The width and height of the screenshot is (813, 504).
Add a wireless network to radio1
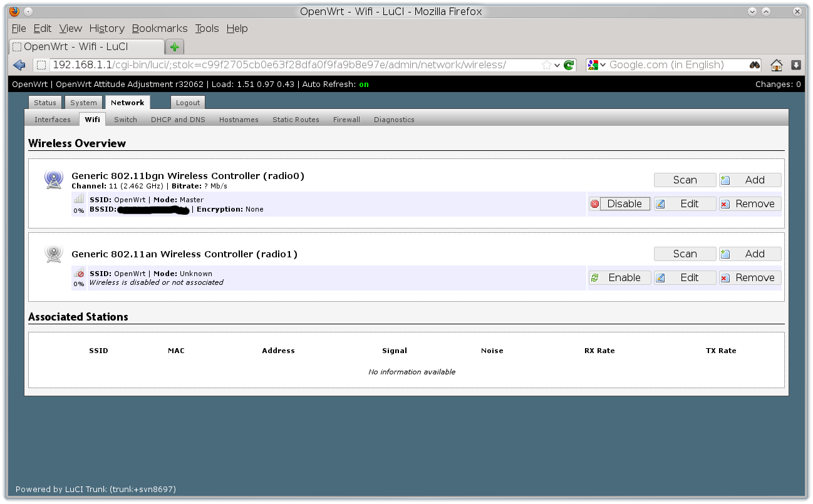pos(750,254)
